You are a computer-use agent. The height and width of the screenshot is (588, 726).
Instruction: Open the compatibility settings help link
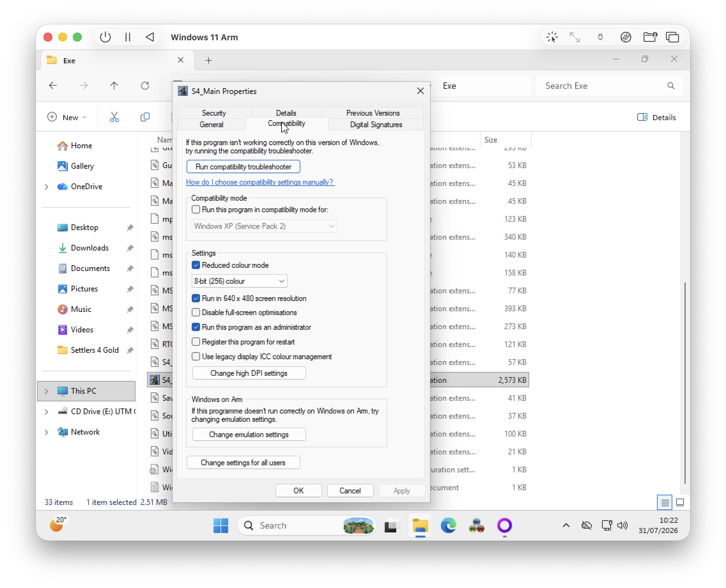pos(260,182)
